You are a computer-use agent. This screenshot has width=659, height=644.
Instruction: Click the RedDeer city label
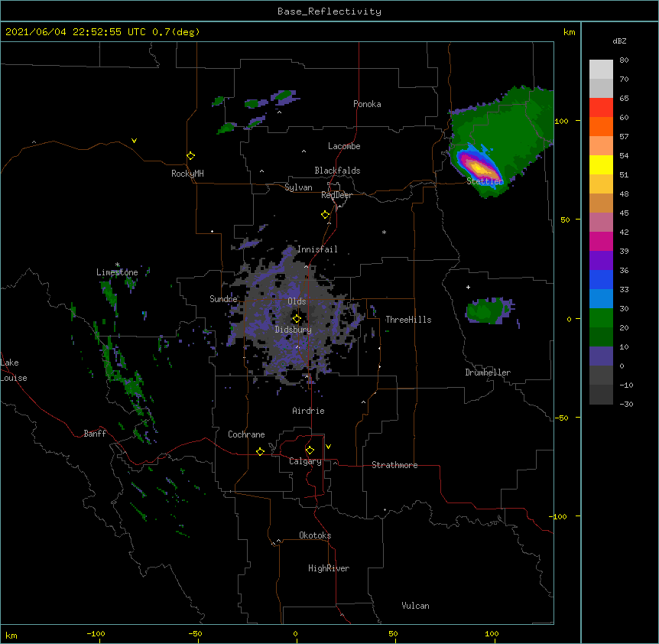pos(336,195)
